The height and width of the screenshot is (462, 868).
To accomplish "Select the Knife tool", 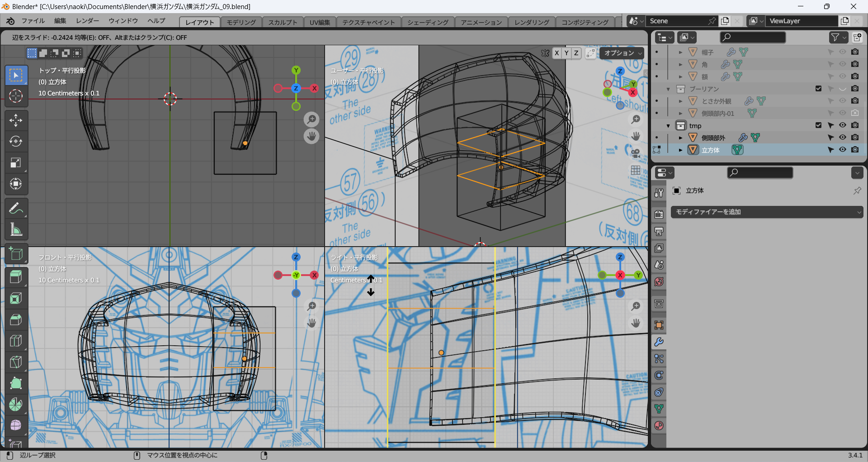I will click(x=16, y=362).
